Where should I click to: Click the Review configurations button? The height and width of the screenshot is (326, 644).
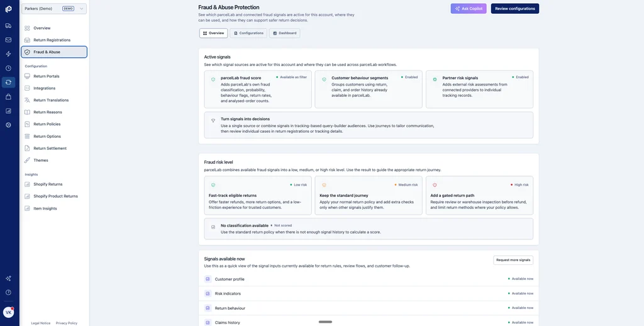click(x=515, y=9)
